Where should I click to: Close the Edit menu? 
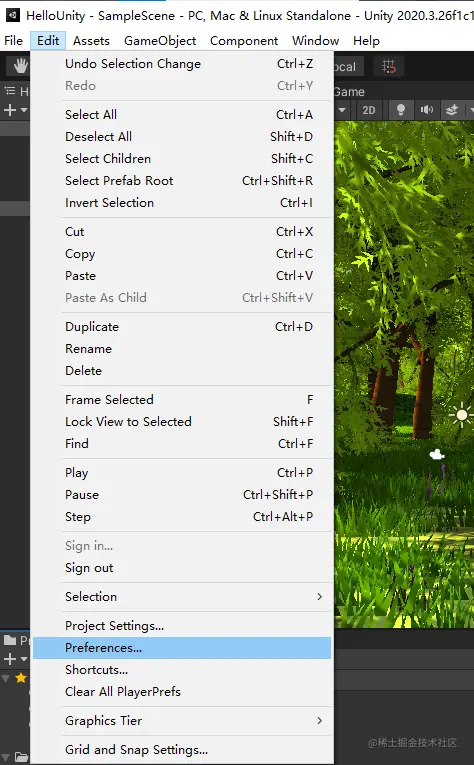(x=48, y=40)
